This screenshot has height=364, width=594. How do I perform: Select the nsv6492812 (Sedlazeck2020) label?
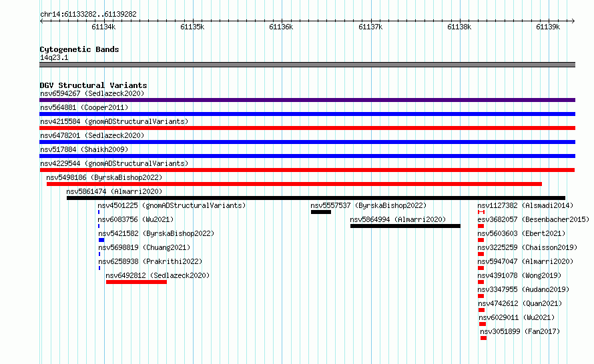tap(158, 275)
